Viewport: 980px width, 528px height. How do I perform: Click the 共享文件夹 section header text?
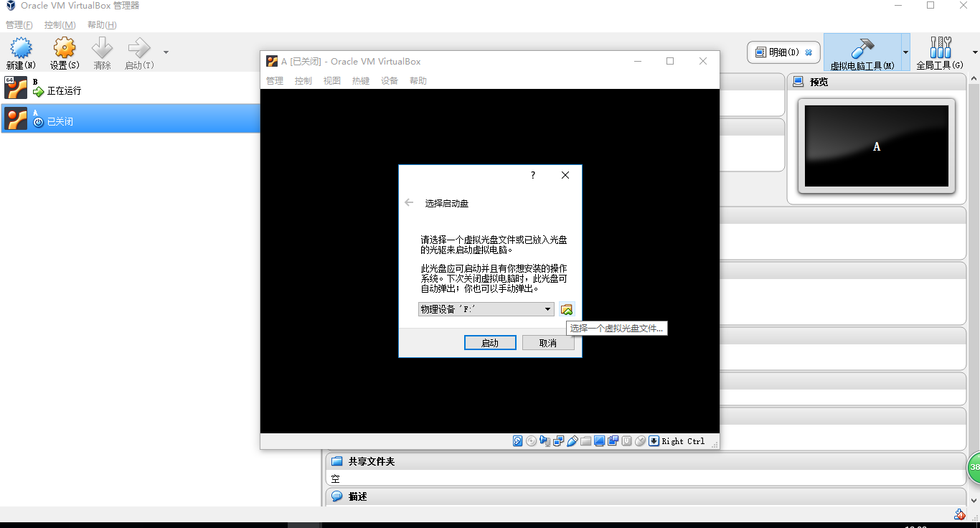pyautogui.click(x=372, y=461)
